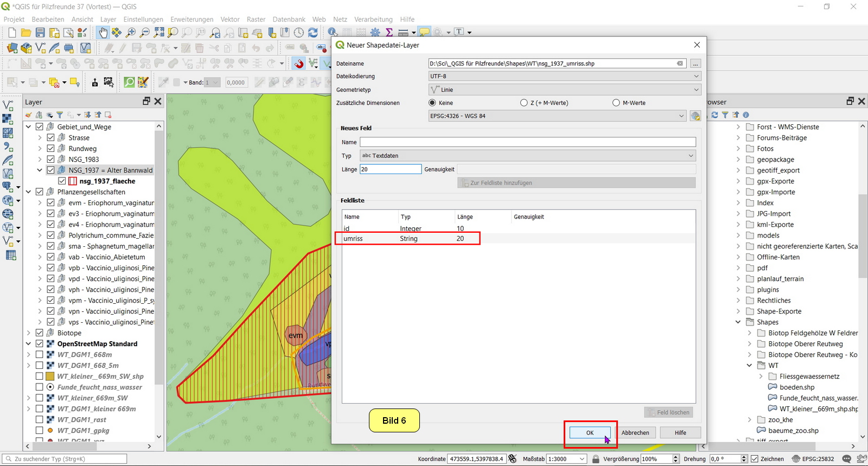868x466 pixels.
Task: Toggle the snapping magnet icon
Action: [299, 63]
